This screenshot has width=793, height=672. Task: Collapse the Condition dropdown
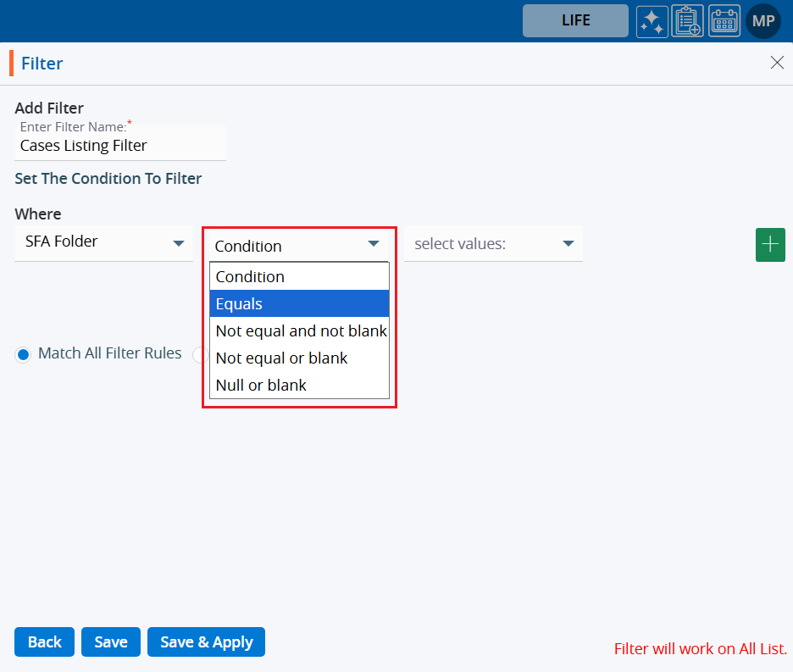click(x=297, y=246)
